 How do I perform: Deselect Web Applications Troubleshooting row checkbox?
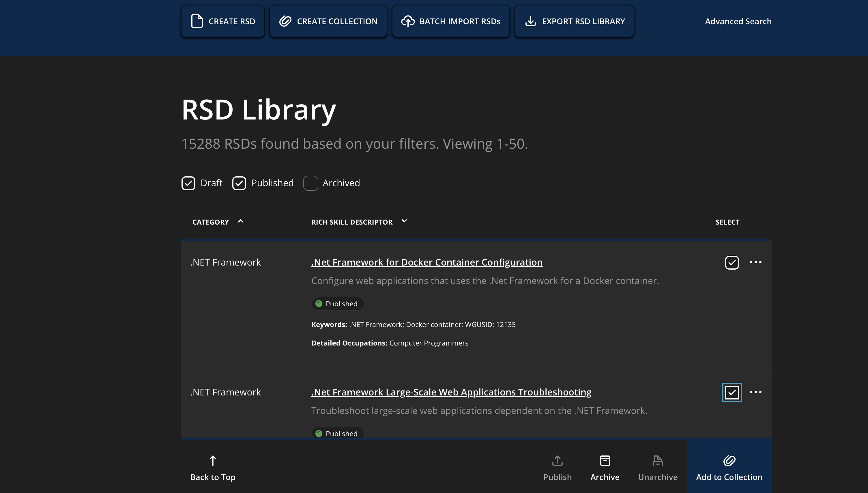coord(732,393)
